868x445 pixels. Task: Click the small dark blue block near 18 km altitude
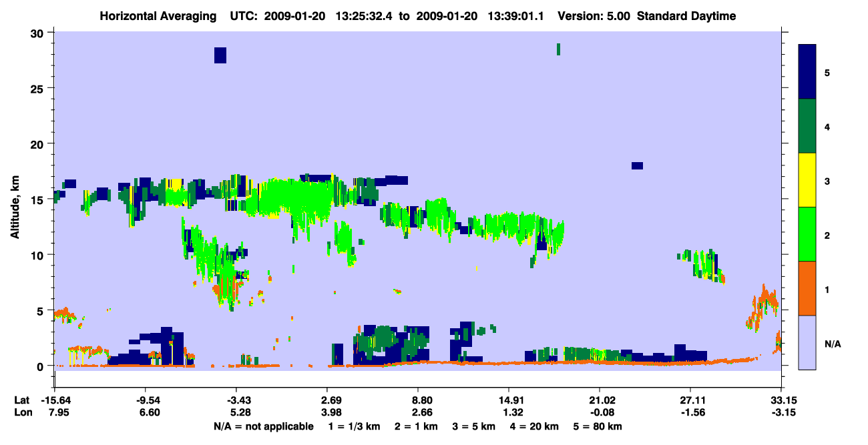pyautogui.click(x=637, y=165)
